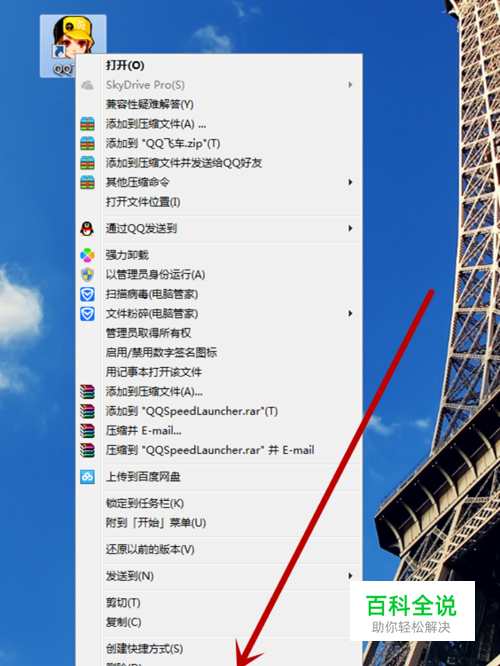500x666 pixels.
Task: Click the SkyDrive cloud icon
Action: (x=88, y=85)
